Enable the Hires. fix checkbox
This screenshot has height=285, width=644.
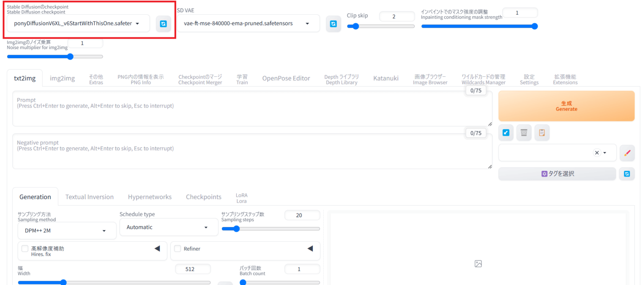coord(25,248)
